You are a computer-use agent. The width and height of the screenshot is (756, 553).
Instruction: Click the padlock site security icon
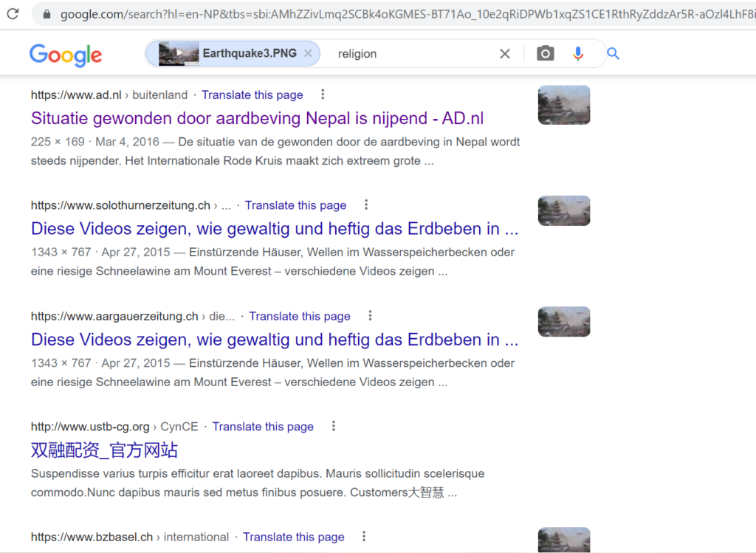coord(47,15)
